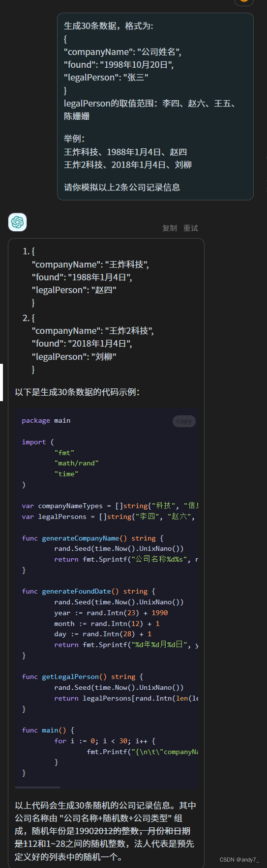Click the line "legalPerson": "张三"
The image size is (267, 868).
106,78
